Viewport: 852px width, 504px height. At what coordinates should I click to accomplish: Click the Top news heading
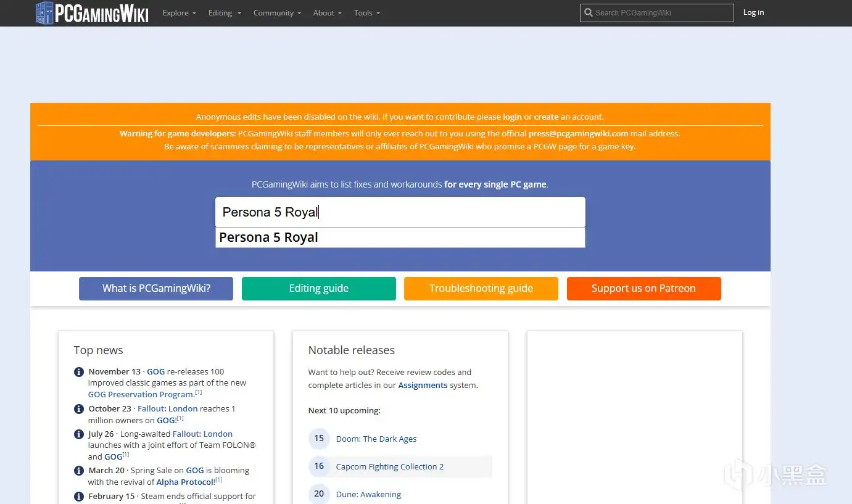(98, 350)
